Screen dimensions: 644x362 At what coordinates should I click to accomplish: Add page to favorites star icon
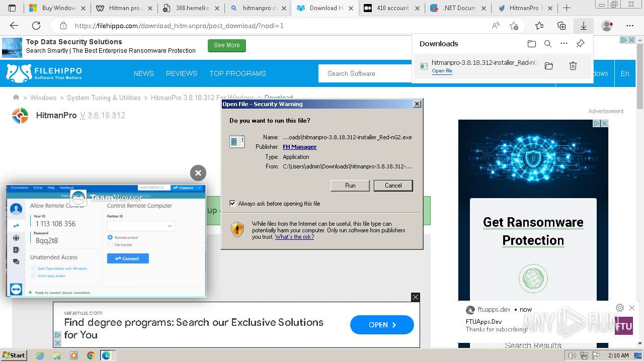514,26
